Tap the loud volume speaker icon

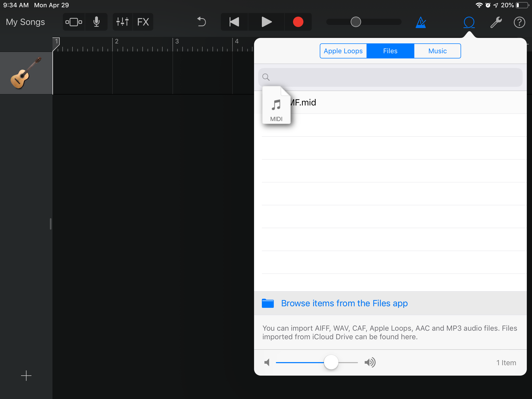coord(370,362)
